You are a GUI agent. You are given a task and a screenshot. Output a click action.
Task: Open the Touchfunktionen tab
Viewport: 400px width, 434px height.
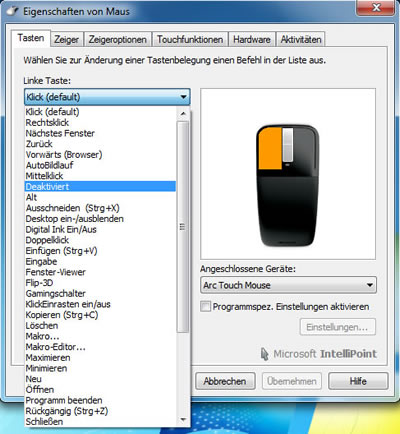point(190,40)
